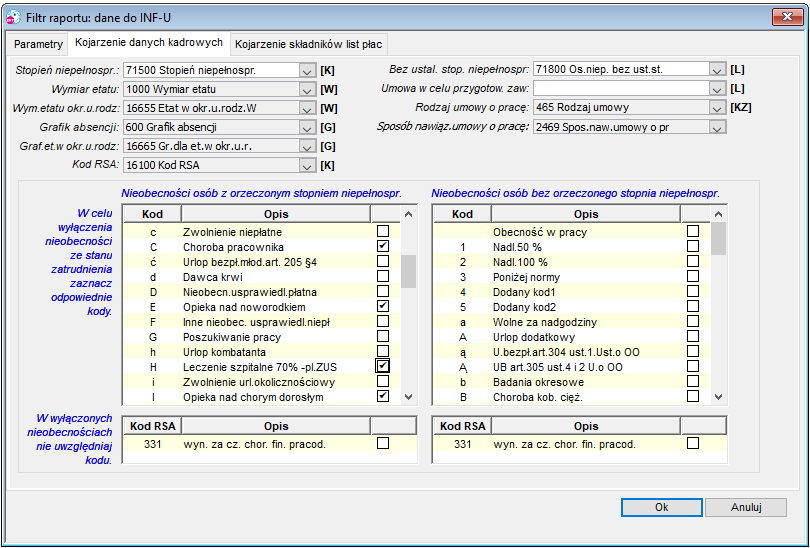Expand the Sposób nawiąz.umowy o pracę dropdown

(x=717, y=127)
